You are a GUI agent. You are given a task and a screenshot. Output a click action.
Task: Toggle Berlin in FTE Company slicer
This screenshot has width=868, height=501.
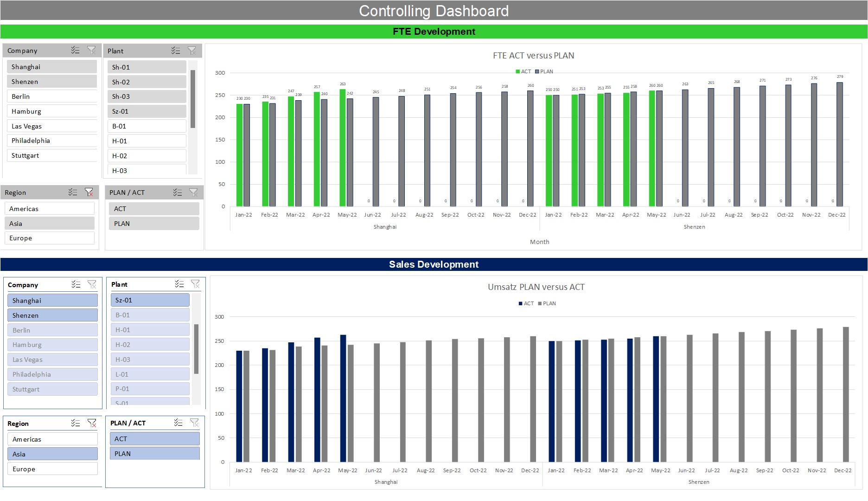click(x=51, y=96)
